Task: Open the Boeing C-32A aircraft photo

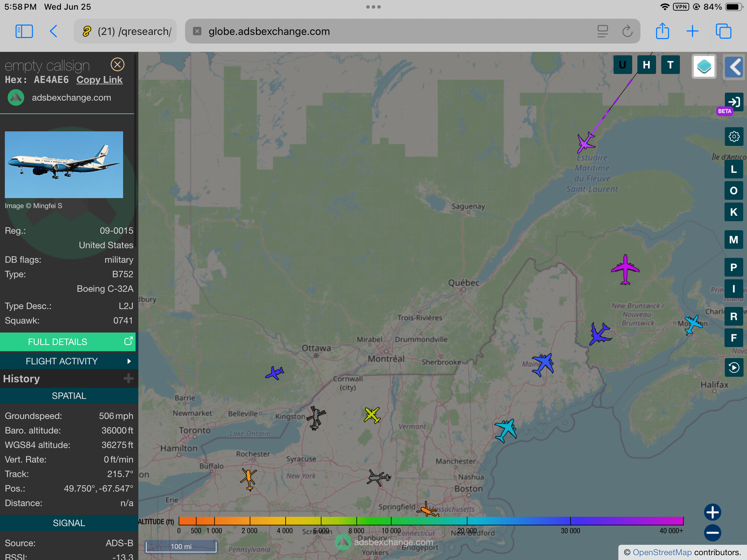Action: [x=64, y=165]
